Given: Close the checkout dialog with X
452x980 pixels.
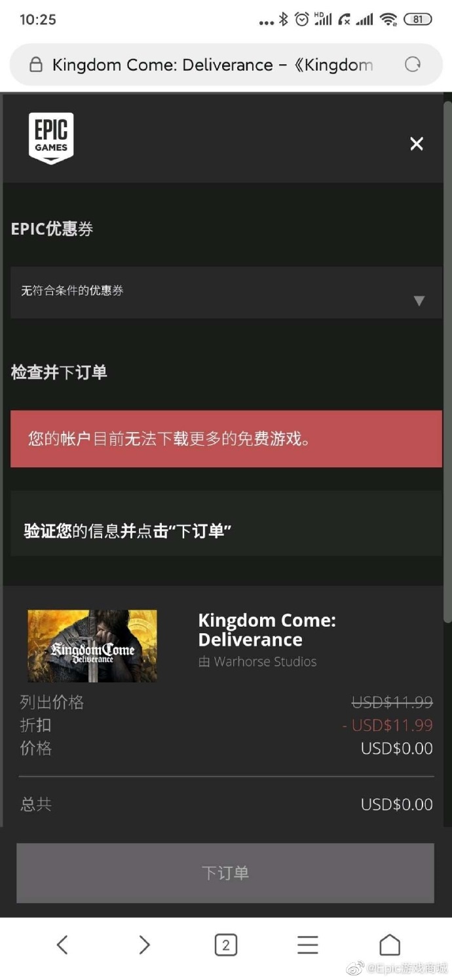Looking at the screenshot, I should pyautogui.click(x=417, y=144).
